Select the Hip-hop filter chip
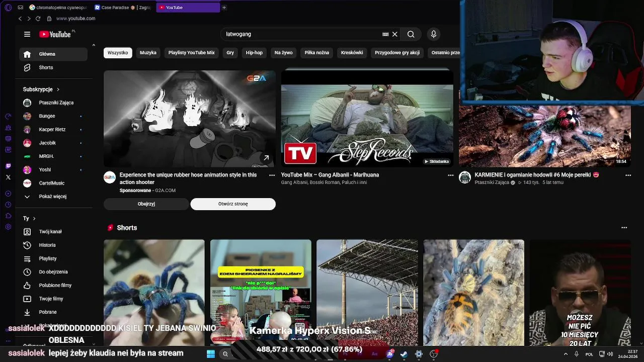 pos(254,53)
